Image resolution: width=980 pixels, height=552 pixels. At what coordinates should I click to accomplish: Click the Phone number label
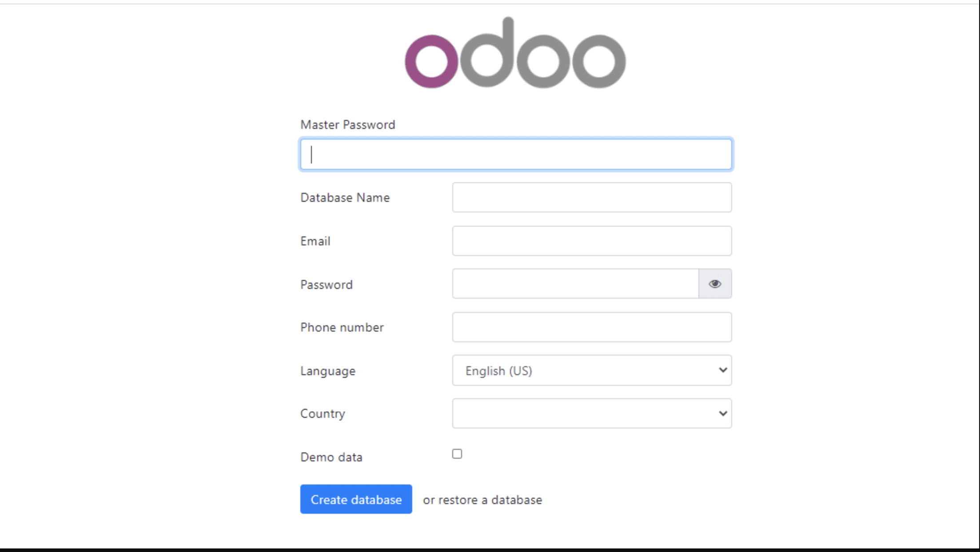342,328
